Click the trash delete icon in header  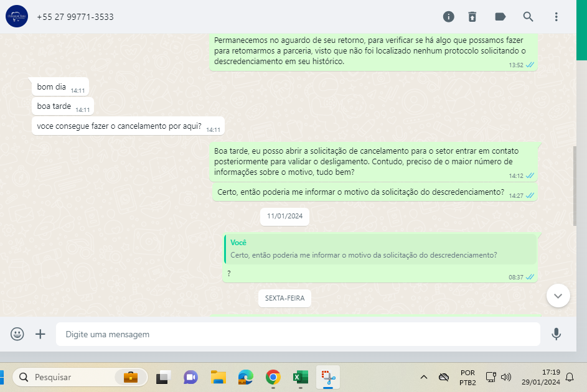472,16
